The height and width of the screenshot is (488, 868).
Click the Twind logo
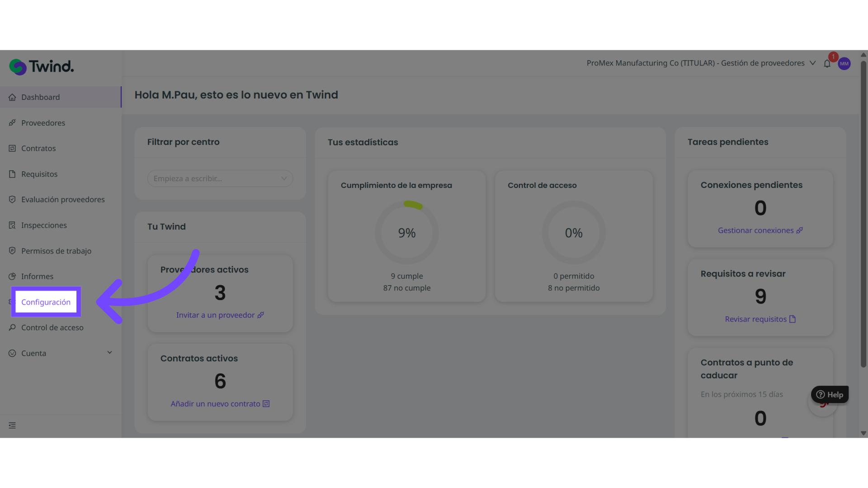click(42, 67)
